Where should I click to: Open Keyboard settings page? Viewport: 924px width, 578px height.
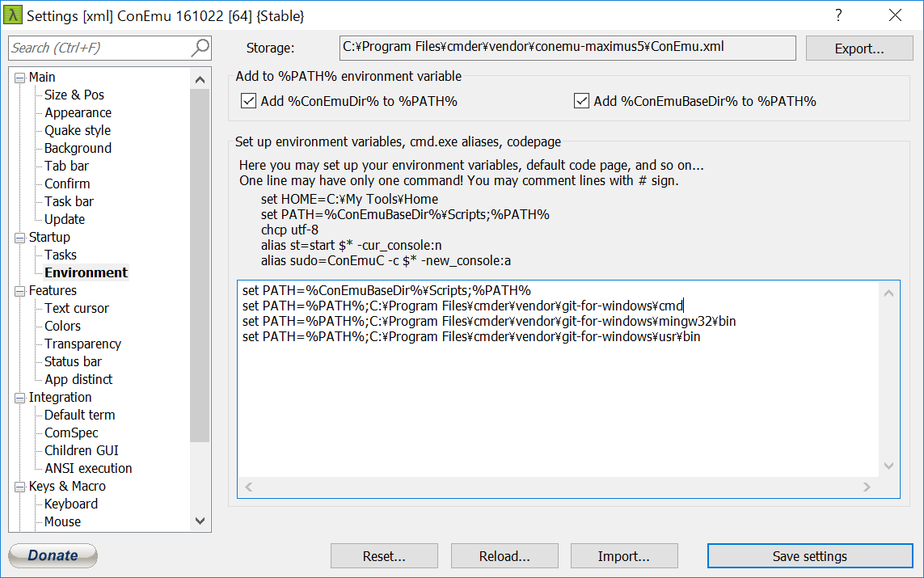[71, 504]
